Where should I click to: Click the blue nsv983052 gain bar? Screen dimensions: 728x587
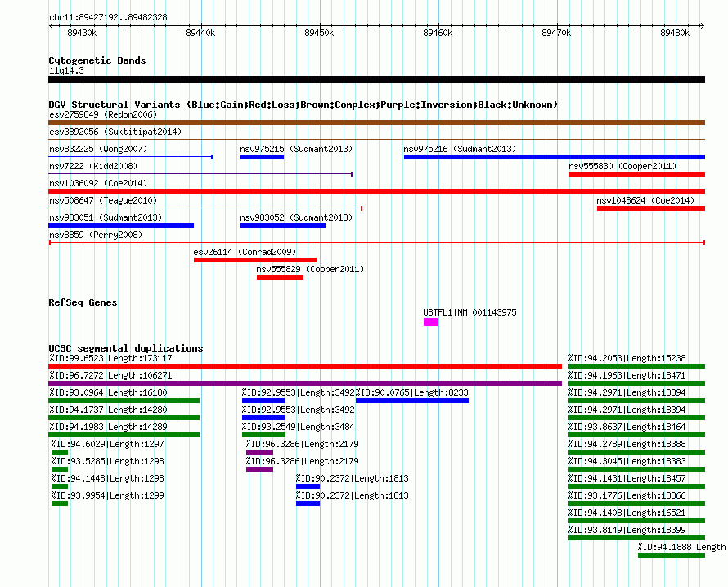283,226
